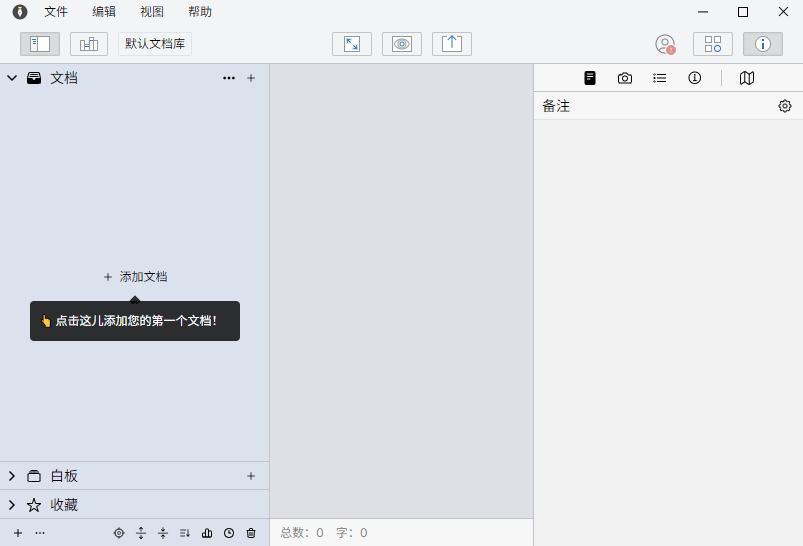This screenshot has width=803, height=546.
Task: Open 文档 section more options ellipsis
Action: click(x=229, y=78)
